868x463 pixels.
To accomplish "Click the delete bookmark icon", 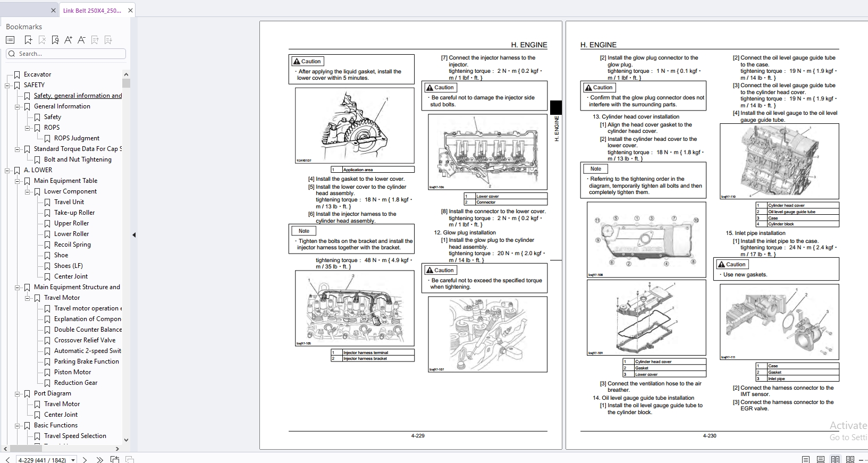I will click(x=42, y=40).
